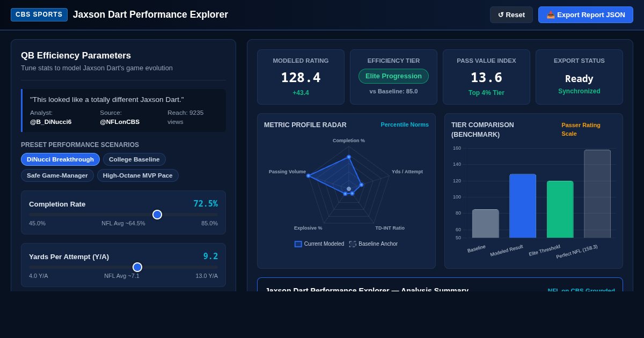Click the Percentile Norms label
This screenshot has height=338, width=644.
click(x=405, y=124)
